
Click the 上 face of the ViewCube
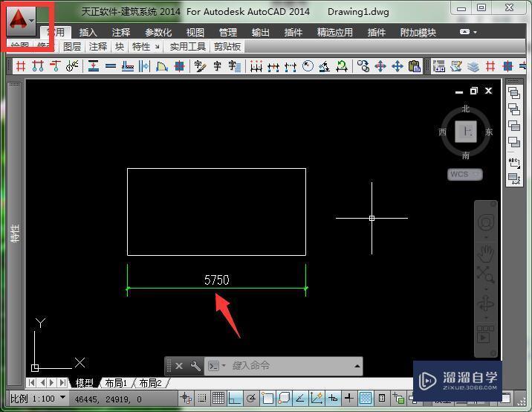pyautogui.click(x=466, y=132)
